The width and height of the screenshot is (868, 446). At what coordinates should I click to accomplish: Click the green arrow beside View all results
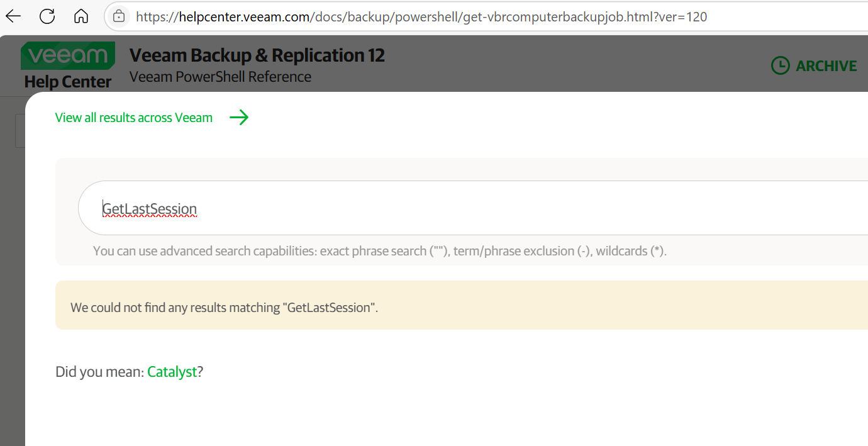pos(239,118)
